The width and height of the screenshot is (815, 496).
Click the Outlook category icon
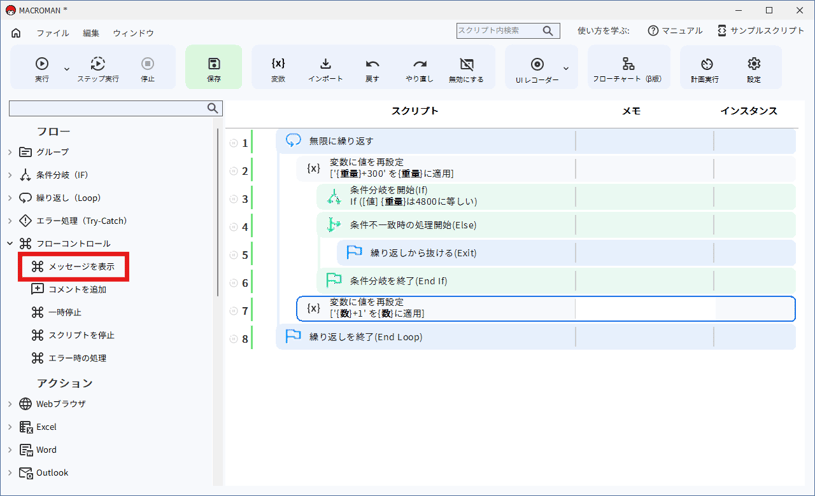pyautogui.click(x=25, y=473)
